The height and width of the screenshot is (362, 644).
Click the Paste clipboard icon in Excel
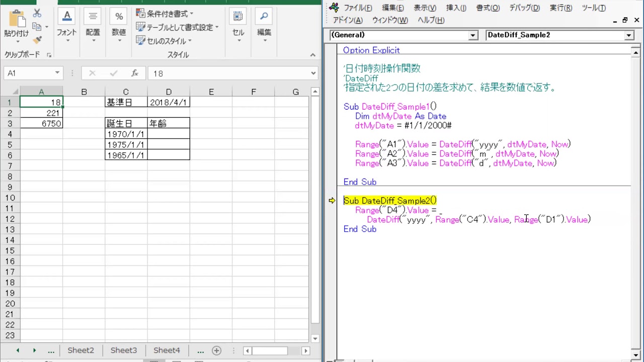[x=17, y=18]
